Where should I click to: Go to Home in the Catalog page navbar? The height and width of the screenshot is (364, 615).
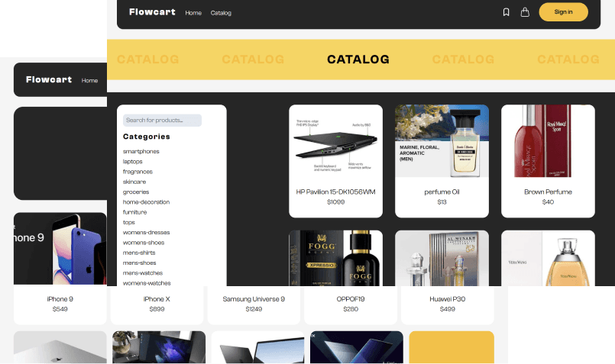coord(193,13)
